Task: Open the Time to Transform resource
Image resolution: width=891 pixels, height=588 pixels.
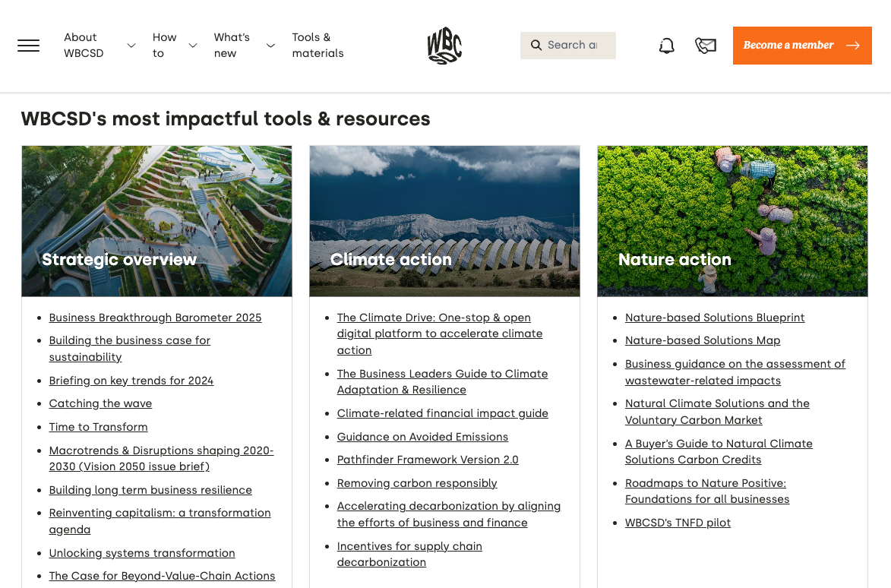Action: click(98, 427)
